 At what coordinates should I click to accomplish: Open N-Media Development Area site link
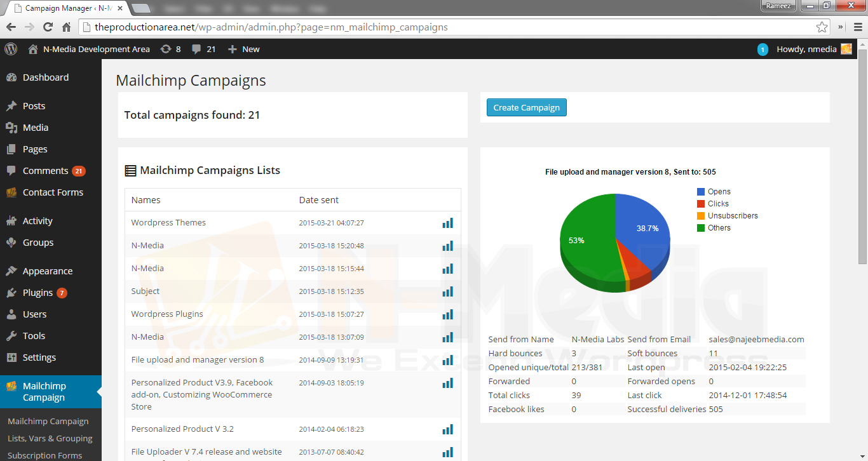(89, 49)
